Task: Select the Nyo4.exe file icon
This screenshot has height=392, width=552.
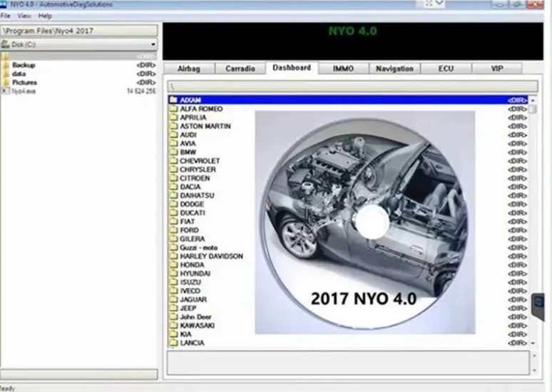Action: tap(5, 91)
